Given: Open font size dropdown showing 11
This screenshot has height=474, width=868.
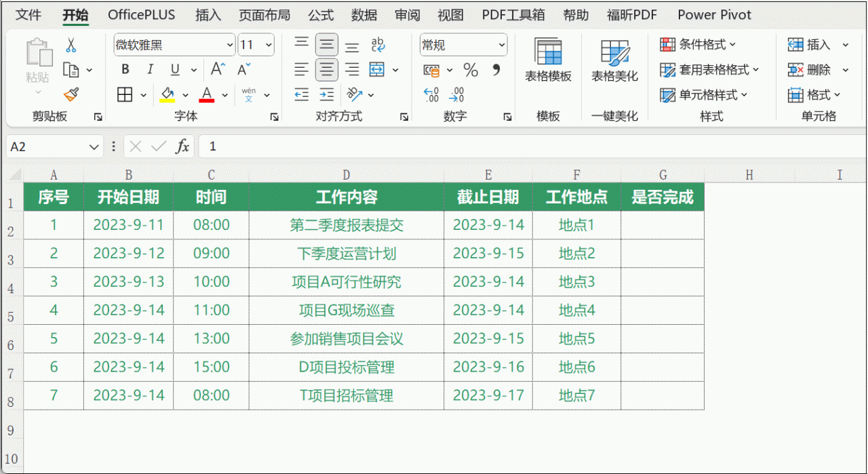Looking at the screenshot, I should click(269, 45).
